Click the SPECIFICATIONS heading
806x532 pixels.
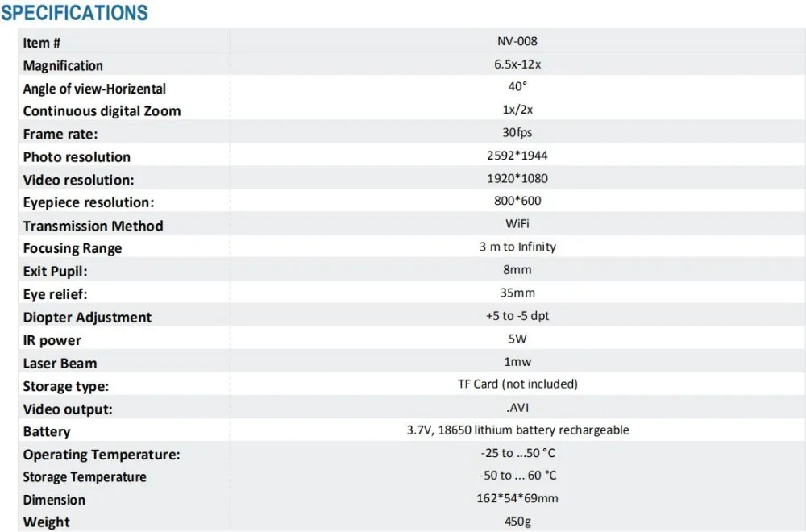[74, 12]
